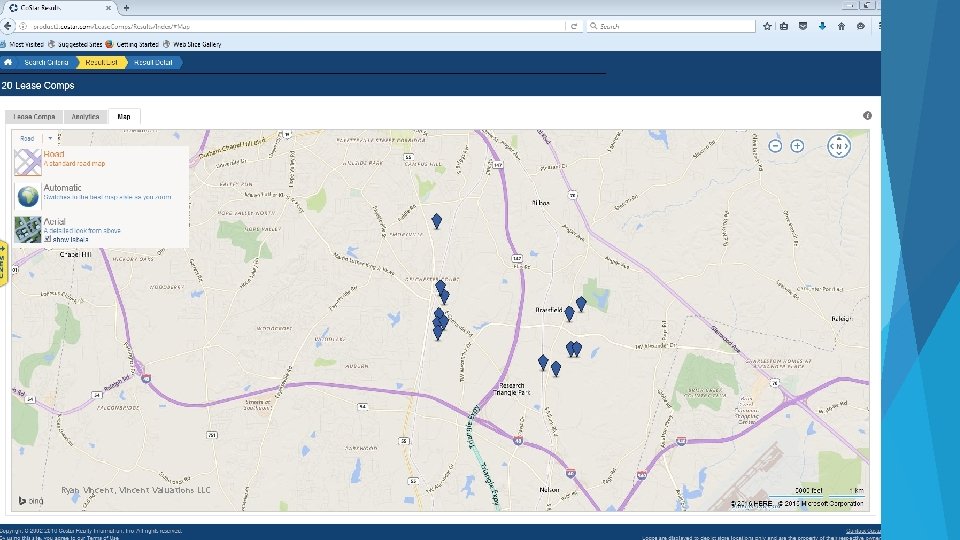Click the Bing logo on the map
This screenshot has width=960, height=540.
tap(31, 501)
